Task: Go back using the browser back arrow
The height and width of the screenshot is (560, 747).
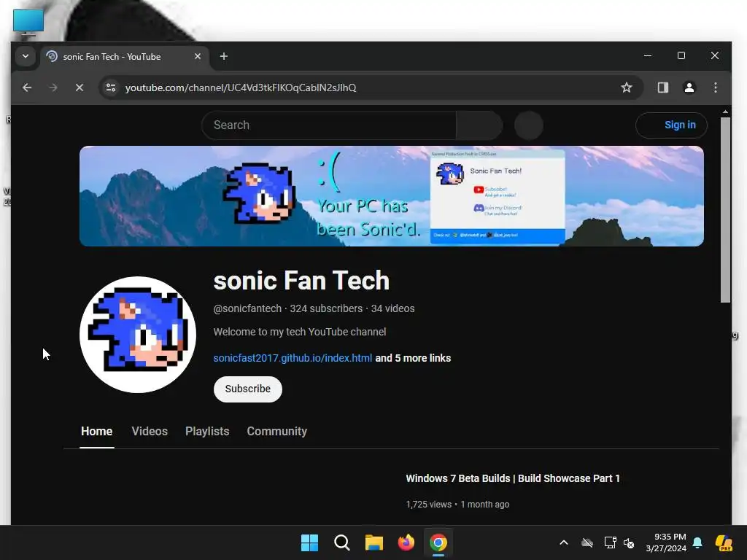Action: click(x=27, y=87)
